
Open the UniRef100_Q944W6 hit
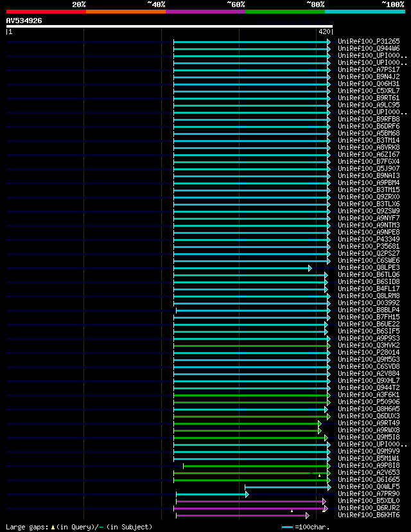(369, 49)
